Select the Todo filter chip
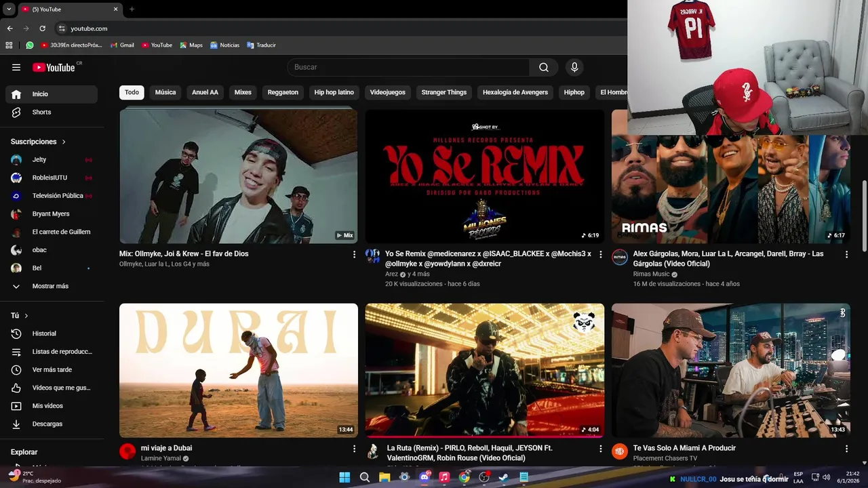The width and height of the screenshot is (868, 488). (132, 92)
